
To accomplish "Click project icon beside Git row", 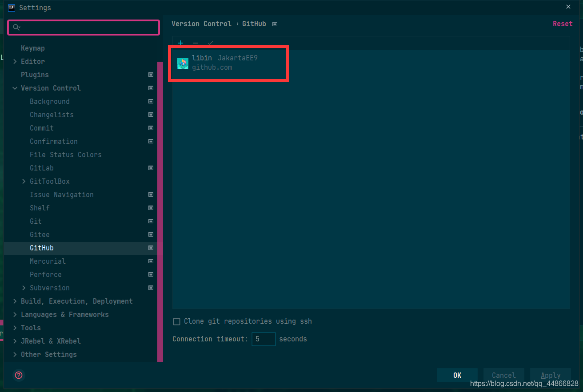I will click(x=151, y=221).
